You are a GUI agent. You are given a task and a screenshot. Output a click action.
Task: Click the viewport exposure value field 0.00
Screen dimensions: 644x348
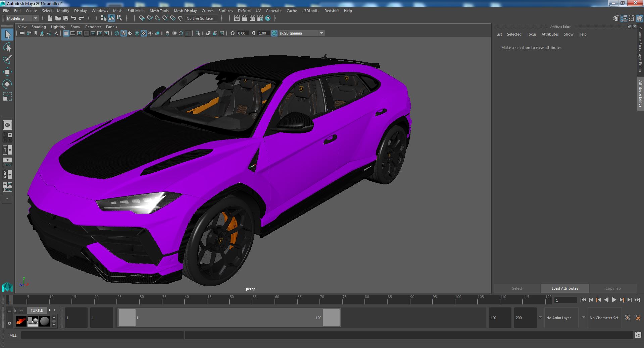(x=243, y=33)
